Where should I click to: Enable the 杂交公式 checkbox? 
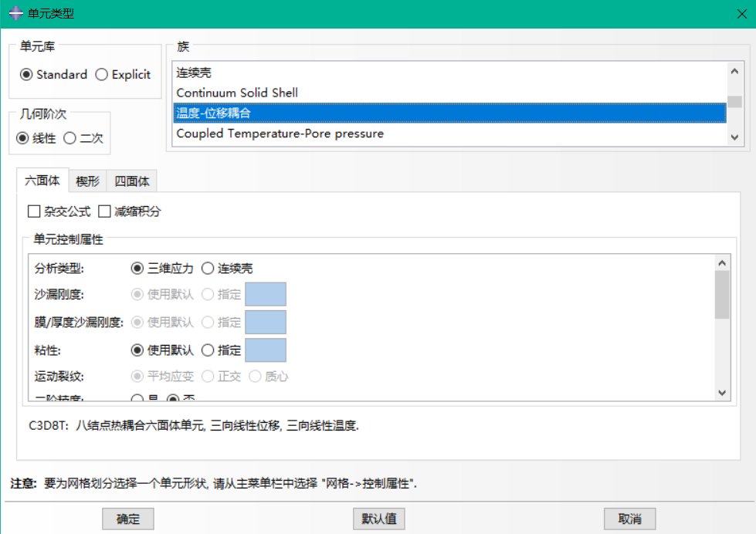click(x=34, y=211)
